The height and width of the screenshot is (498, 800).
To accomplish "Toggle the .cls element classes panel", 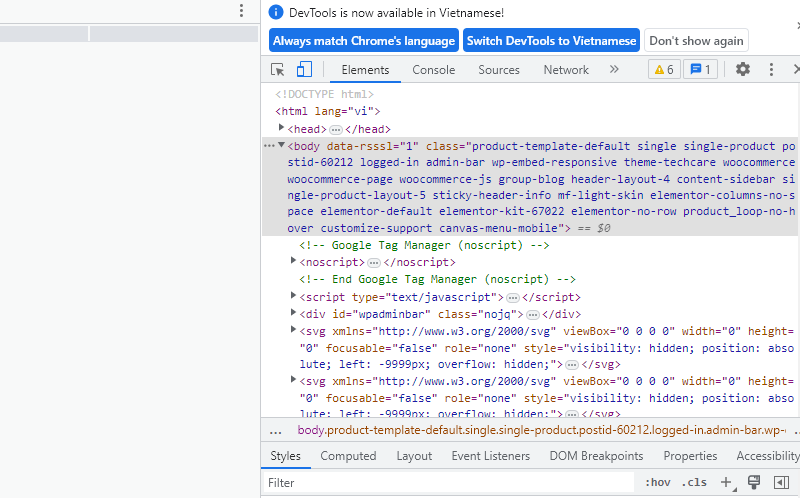I will click(693, 483).
